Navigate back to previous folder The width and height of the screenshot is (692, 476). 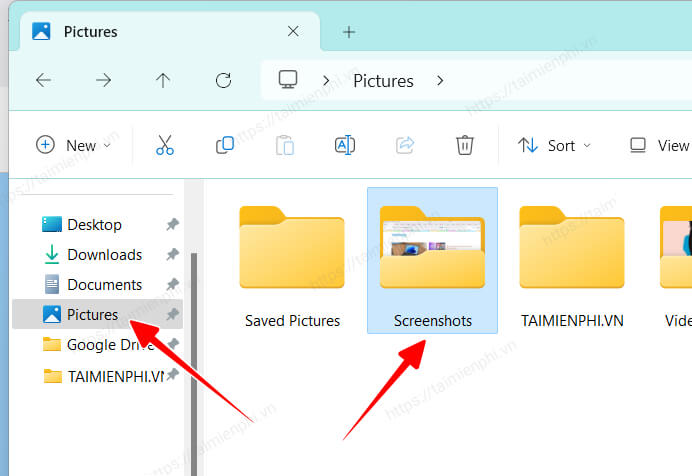coord(43,81)
